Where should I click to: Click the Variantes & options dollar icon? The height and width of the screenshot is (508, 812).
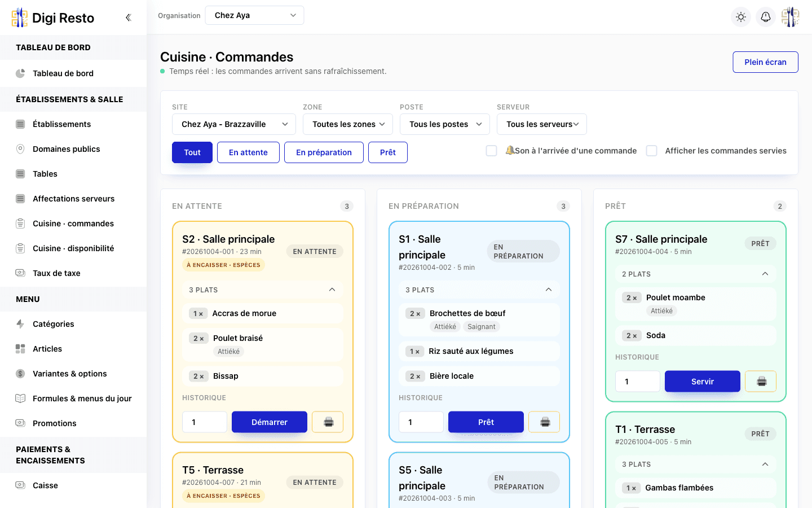pyautogui.click(x=20, y=374)
